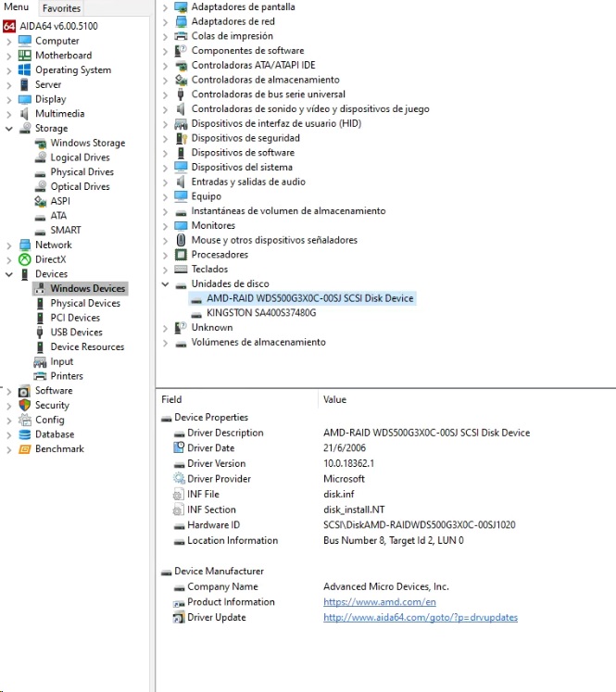Open the aida64 driver update link

pyautogui.click(x=421, y=617)
